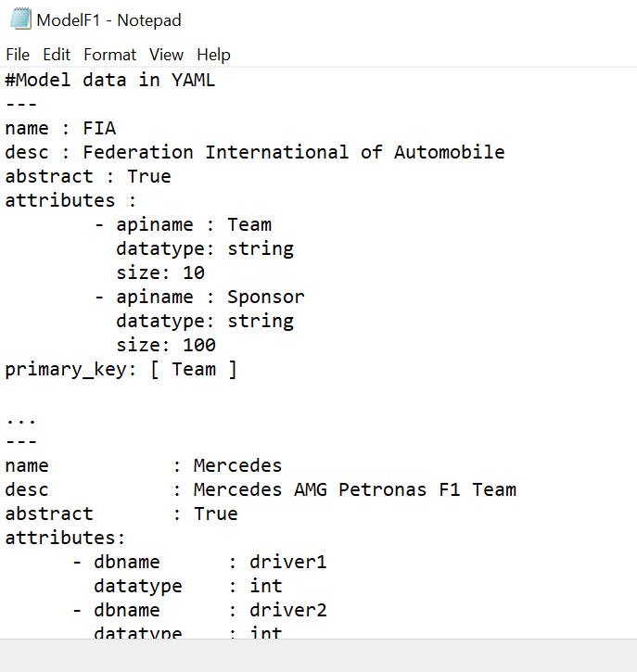Click 'datatype : int' line below driver1
The height and width of the screenshot is (672, 637).
click(x=187, y=586)
